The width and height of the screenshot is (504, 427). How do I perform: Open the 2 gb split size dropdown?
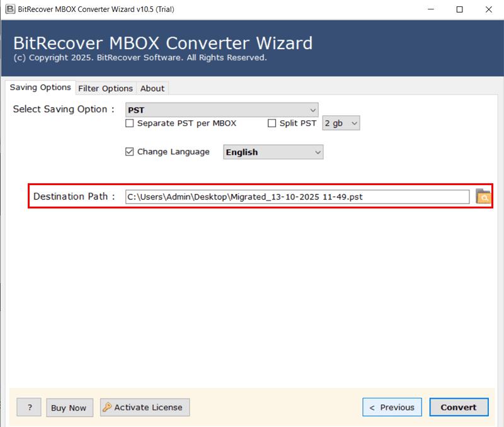coord(341,123)
